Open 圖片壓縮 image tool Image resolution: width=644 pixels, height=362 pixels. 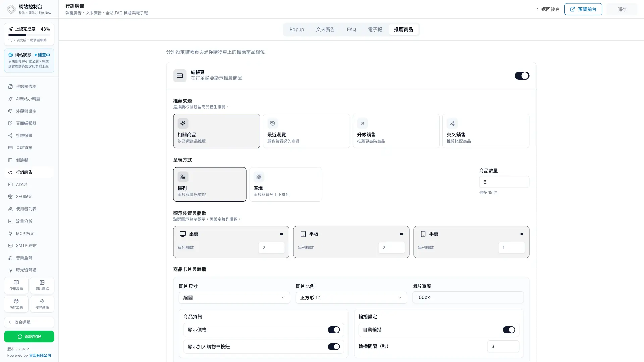42,285
